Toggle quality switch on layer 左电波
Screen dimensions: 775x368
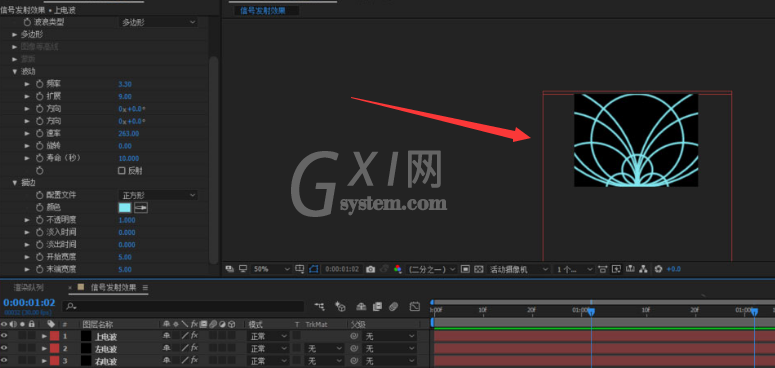185,348
